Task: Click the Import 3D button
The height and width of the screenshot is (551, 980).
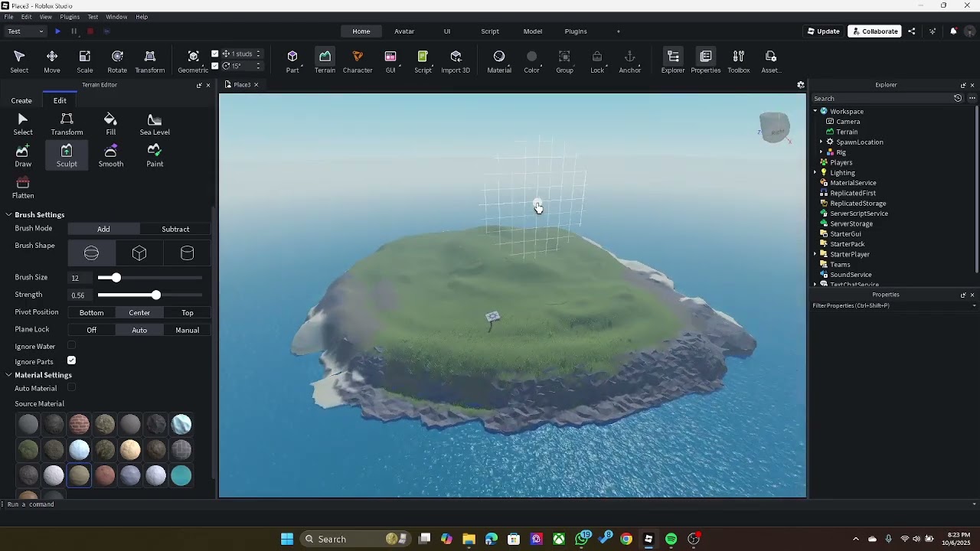Action: [x=456, y=61]
